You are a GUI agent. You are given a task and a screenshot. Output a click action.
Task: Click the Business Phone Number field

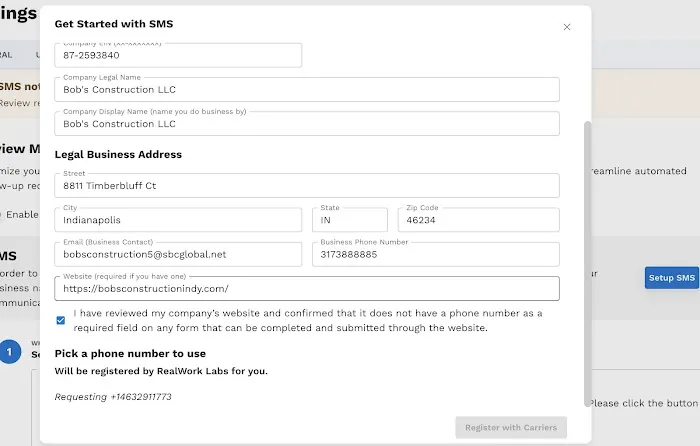click(x=435, y=254)
